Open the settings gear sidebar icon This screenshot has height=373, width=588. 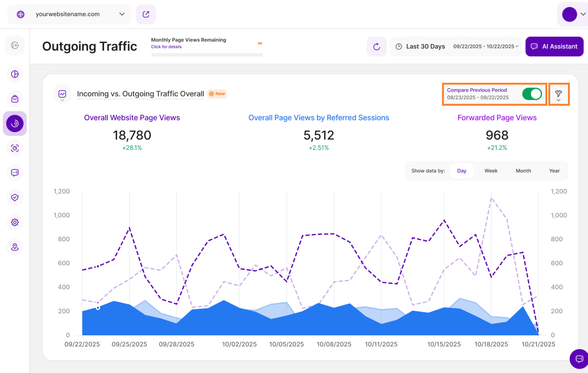click(x=15, y=222)
